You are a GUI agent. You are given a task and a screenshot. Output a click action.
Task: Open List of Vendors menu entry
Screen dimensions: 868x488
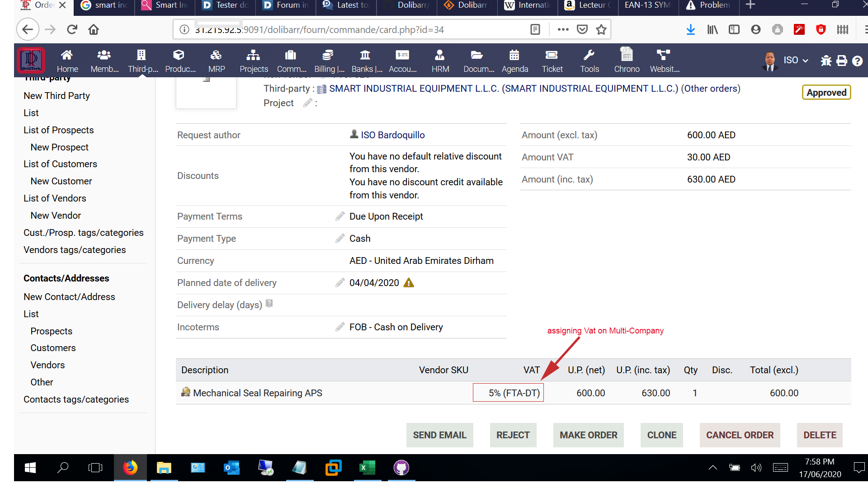55,198
